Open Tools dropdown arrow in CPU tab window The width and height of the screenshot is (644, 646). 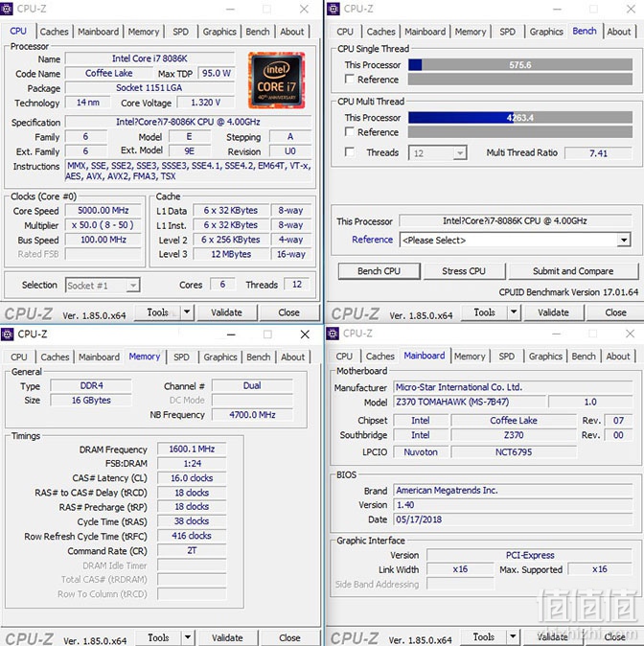coord(187,311)
